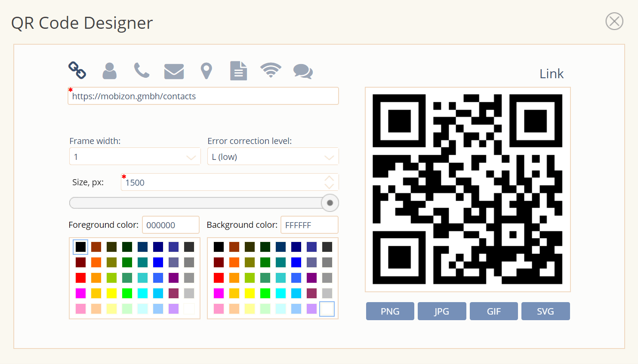The height and width of the screenshot is (364, 638).
Task: Click the URL field with mobizon.gmbh/contacts
Action: tap(203, 96)
